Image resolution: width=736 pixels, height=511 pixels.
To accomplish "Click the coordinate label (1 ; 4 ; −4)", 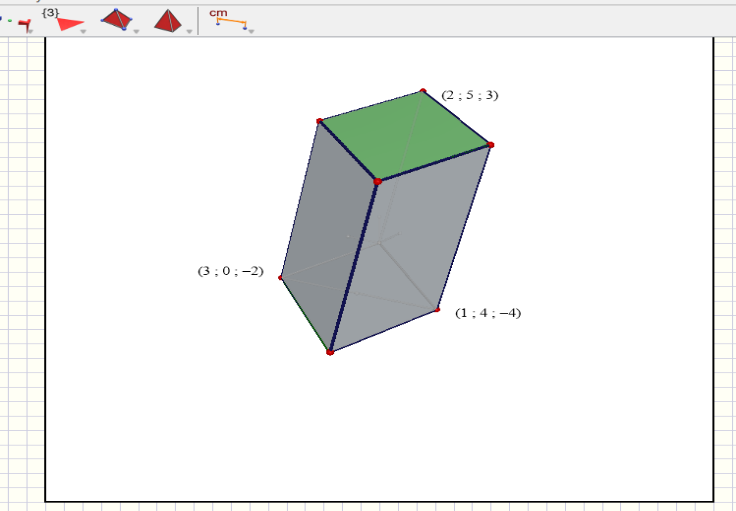I will [x=488, y=313].
